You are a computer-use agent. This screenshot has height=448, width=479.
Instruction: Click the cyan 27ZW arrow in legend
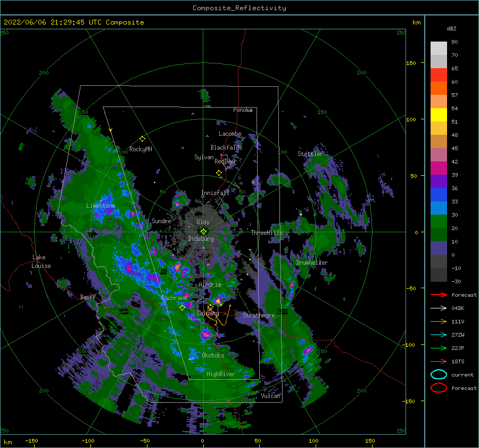pyautogui.click(x=439, y=335)
